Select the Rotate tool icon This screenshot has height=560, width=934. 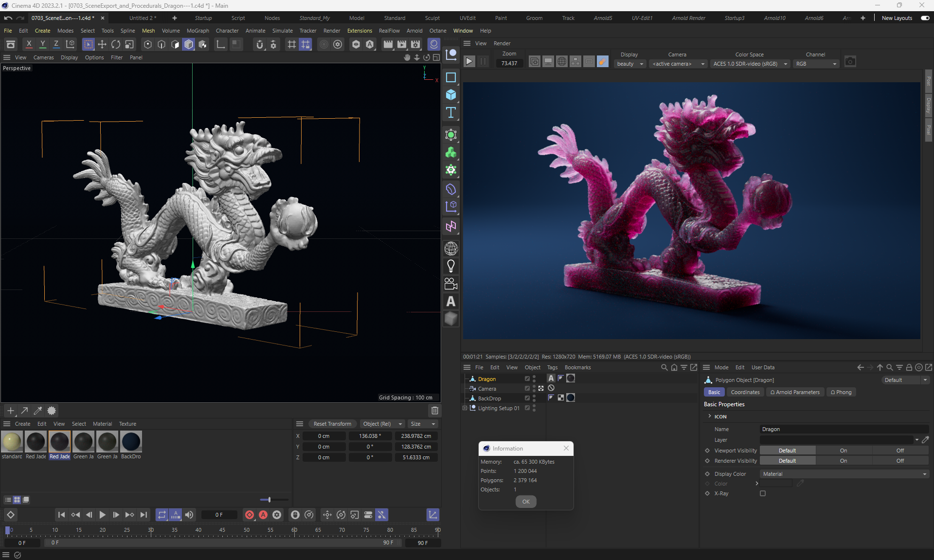[x=116, y=44]
